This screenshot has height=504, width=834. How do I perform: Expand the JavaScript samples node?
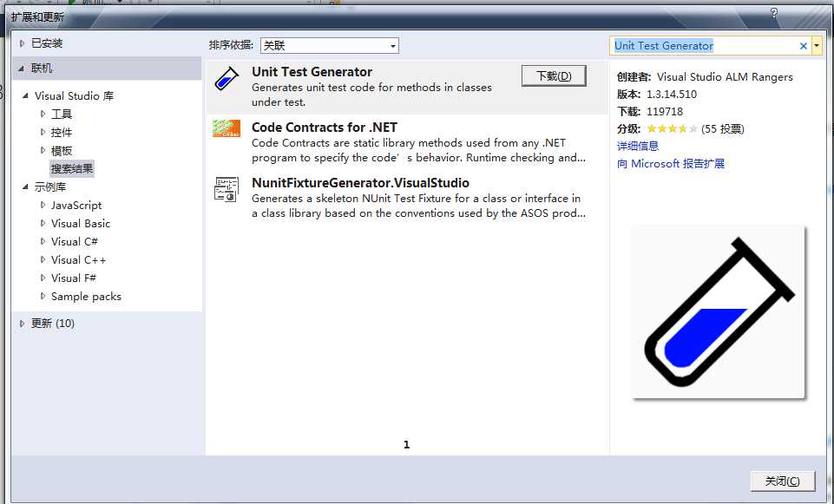coord(43,205)
